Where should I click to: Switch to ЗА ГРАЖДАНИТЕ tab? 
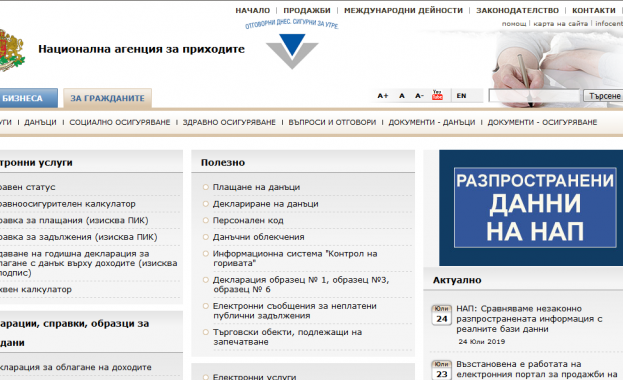107,98
